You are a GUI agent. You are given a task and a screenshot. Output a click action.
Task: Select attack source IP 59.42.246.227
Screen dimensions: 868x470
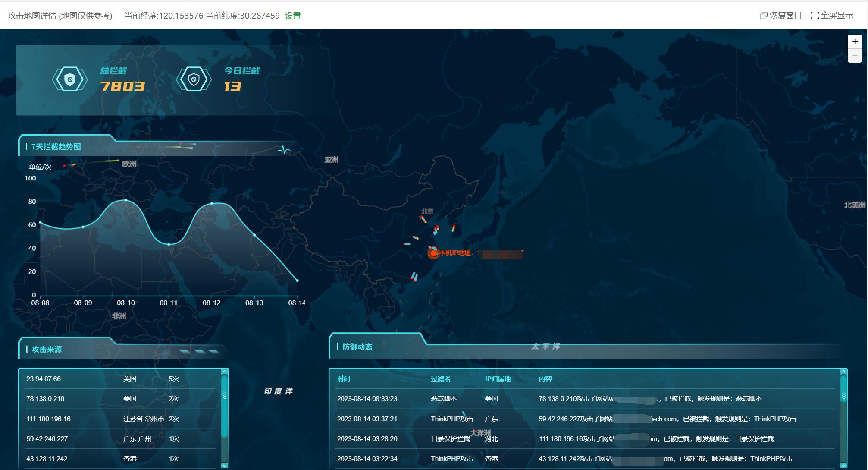point(47,439)
